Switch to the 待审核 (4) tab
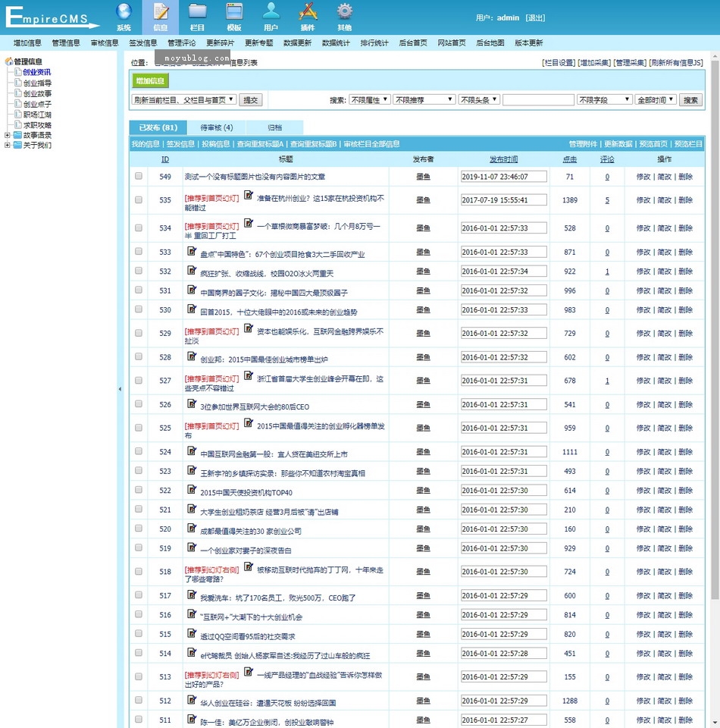This screenshot has width=720, height=728. [216, 127]
